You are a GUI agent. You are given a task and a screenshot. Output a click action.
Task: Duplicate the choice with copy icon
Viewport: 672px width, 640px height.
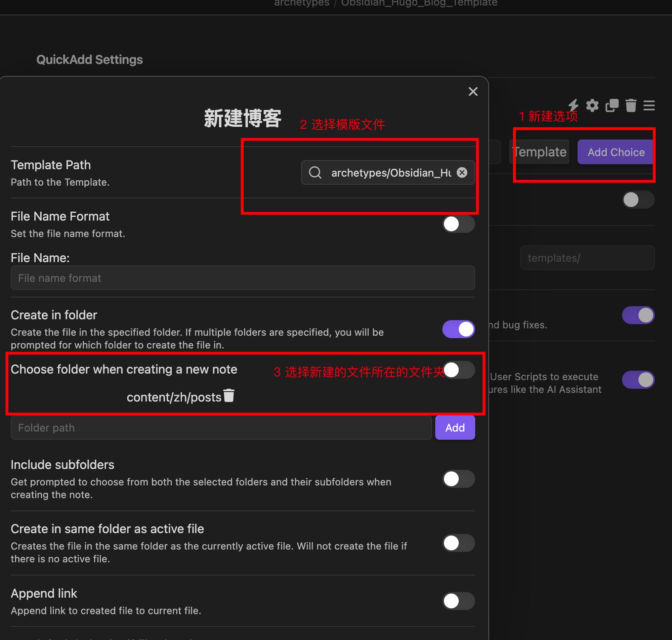612,105
